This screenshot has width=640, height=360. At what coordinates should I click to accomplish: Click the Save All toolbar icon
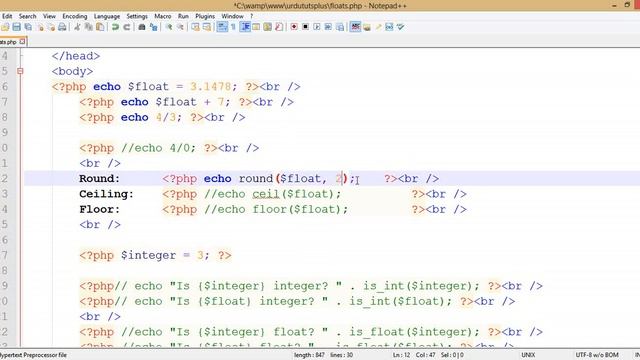coord(28,27)
